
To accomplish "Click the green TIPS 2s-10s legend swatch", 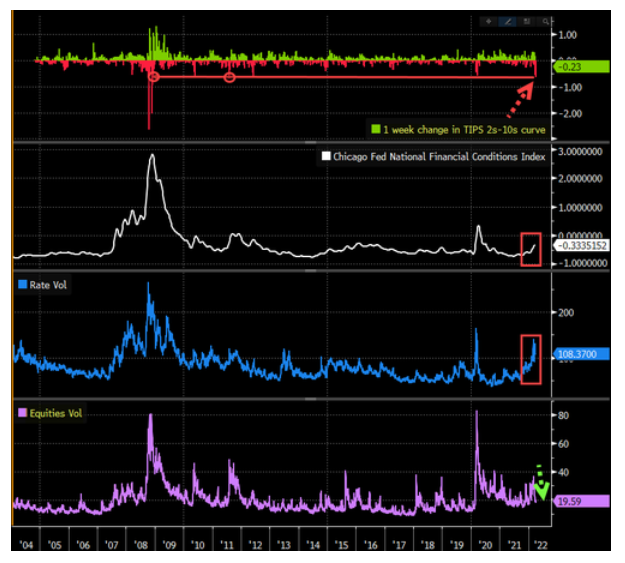I will point(375,129).
